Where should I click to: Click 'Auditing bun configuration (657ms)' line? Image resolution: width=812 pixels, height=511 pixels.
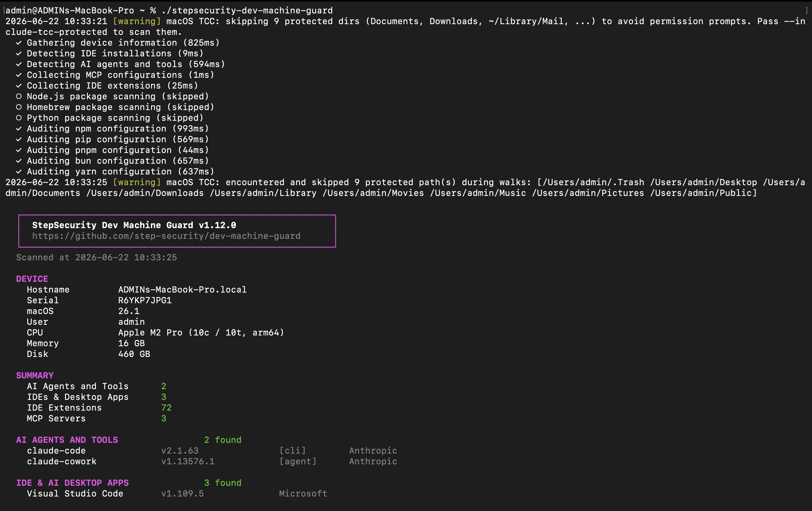[x=113, y=161]
